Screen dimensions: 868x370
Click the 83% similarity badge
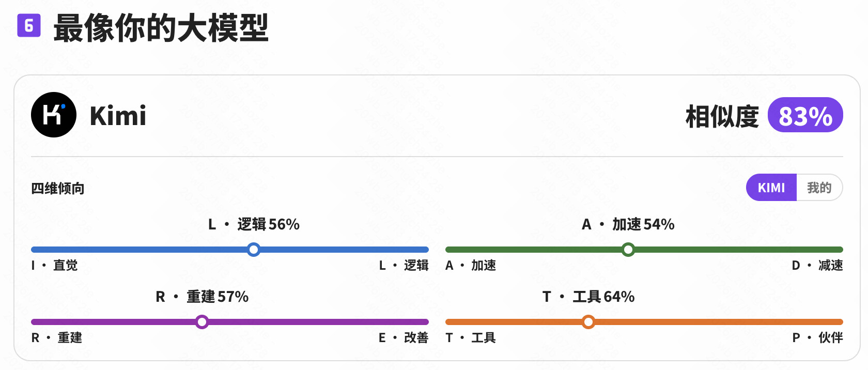coord(805,115)
